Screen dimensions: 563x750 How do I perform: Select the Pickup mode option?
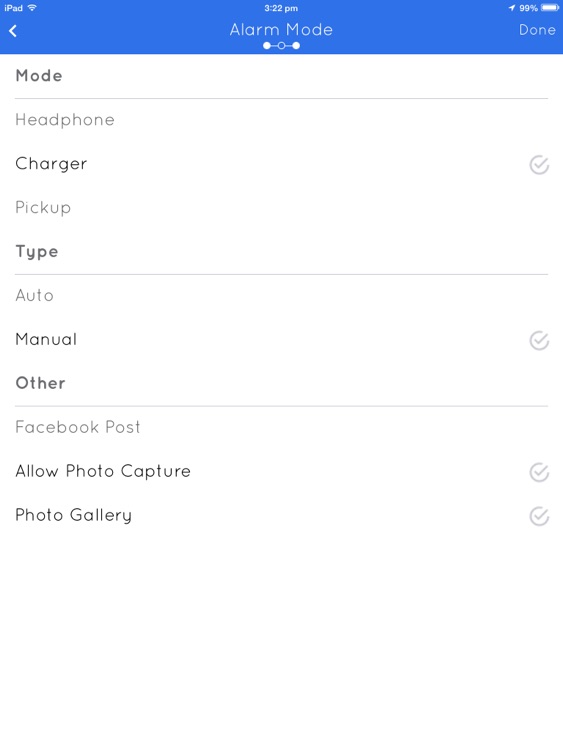281,208
